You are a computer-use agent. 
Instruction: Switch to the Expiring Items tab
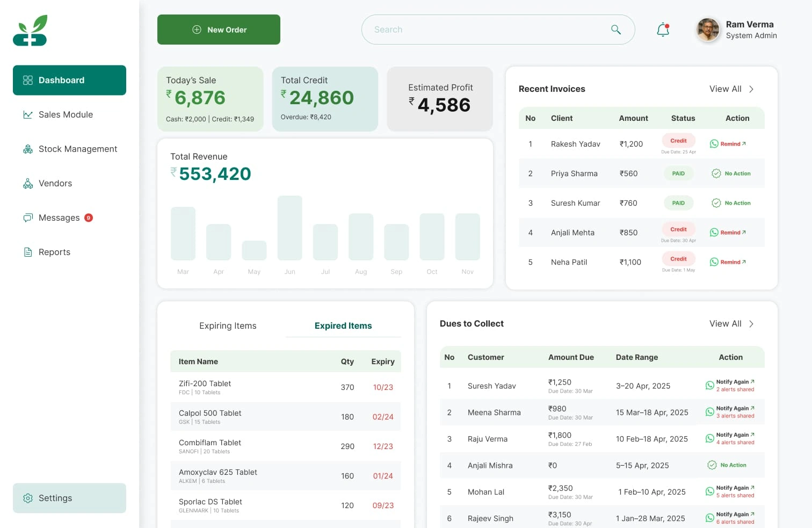pos(228,326)
